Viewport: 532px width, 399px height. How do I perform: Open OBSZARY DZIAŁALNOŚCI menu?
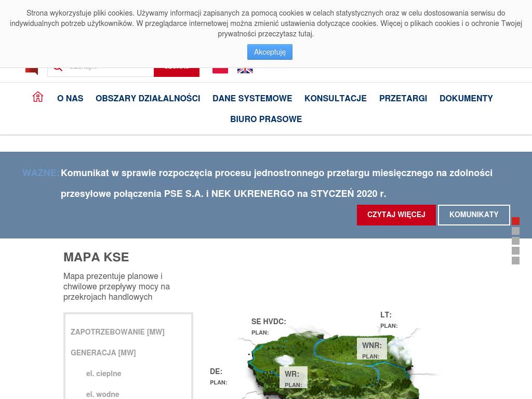point(148,98)
